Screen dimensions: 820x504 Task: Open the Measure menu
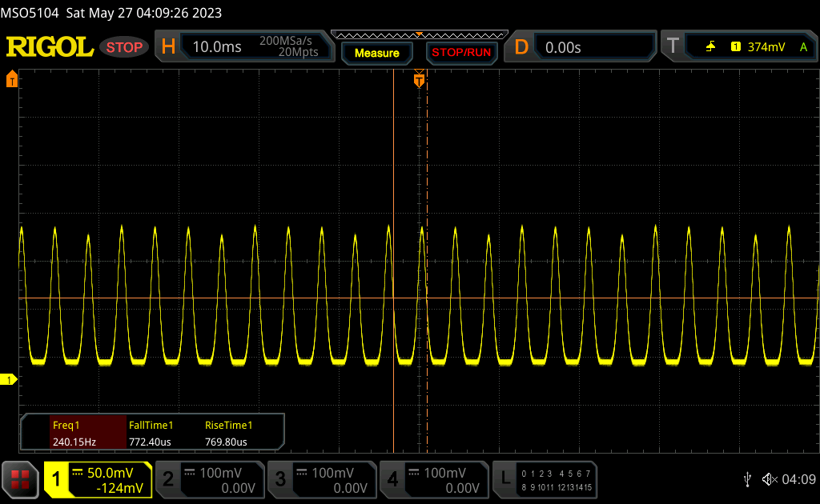376,53
